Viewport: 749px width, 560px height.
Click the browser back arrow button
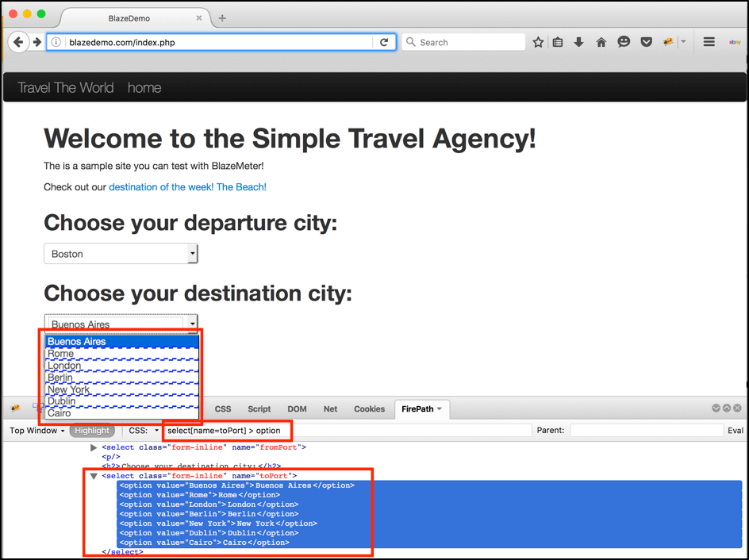(x=18, y=42)
